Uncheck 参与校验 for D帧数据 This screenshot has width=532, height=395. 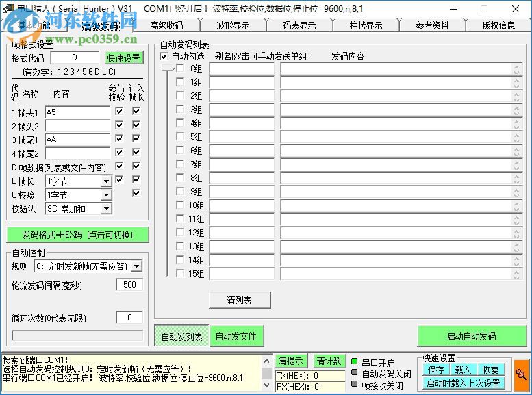tap(119, 166)
